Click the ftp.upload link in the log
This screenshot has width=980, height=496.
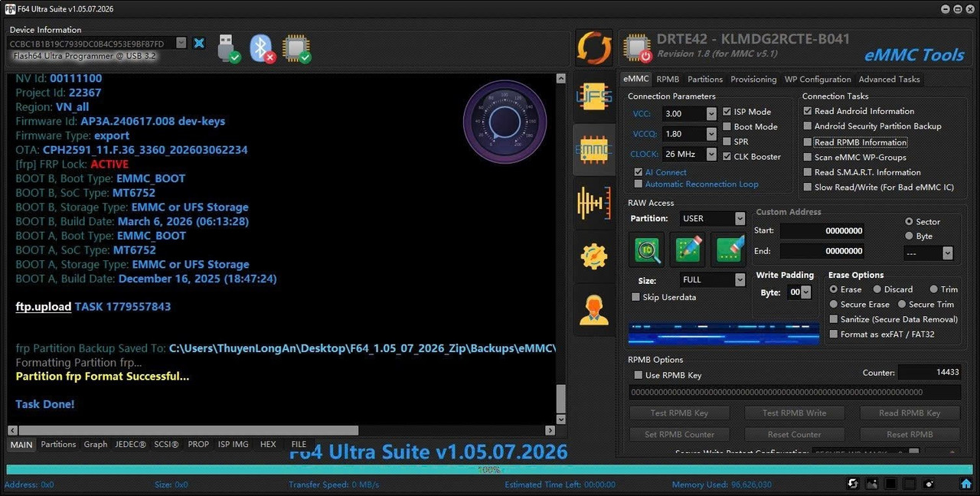point(44,306)
